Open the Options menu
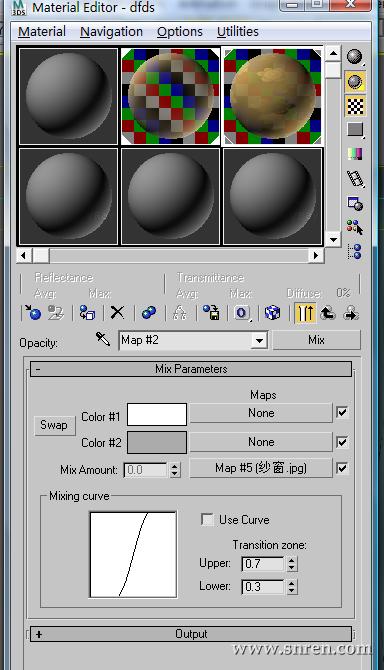This screenshot has width=384, height=670. click(180, 32)
